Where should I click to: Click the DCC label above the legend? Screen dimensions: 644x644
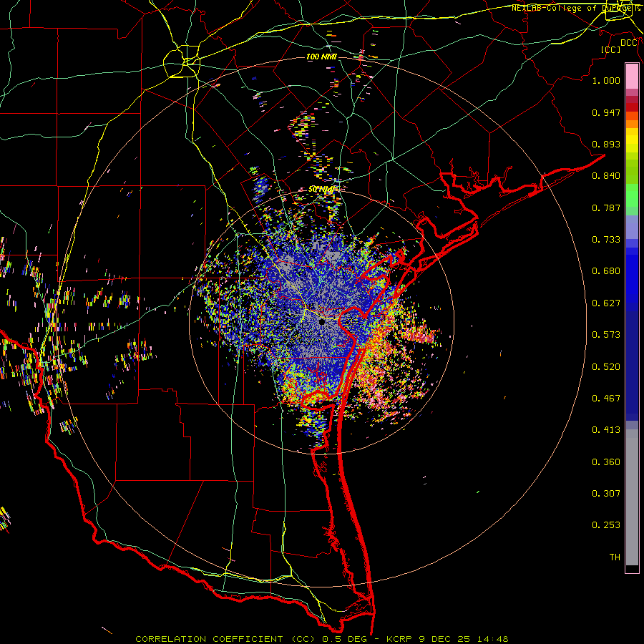(x=629, y=42)
